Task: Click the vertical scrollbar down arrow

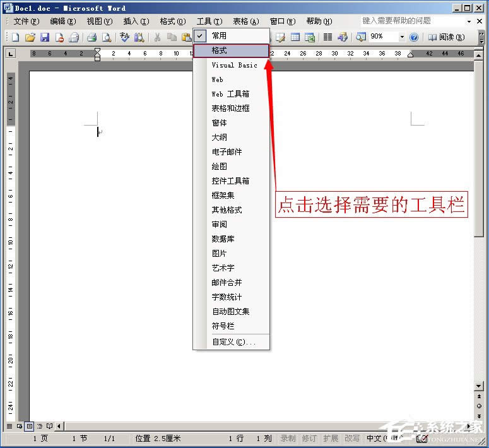Action: pos(479,386)
